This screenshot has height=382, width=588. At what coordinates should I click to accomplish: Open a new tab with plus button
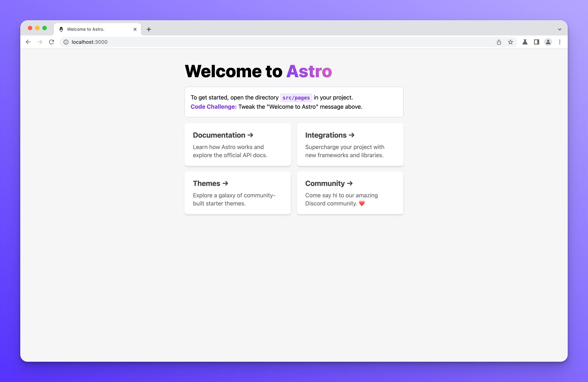(149, 29)
